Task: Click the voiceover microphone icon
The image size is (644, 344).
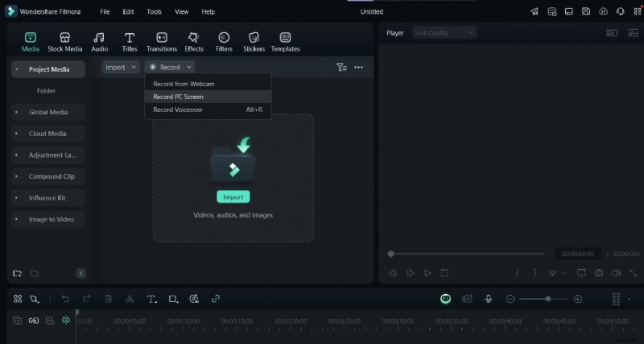Action: (x=488, y=299)
